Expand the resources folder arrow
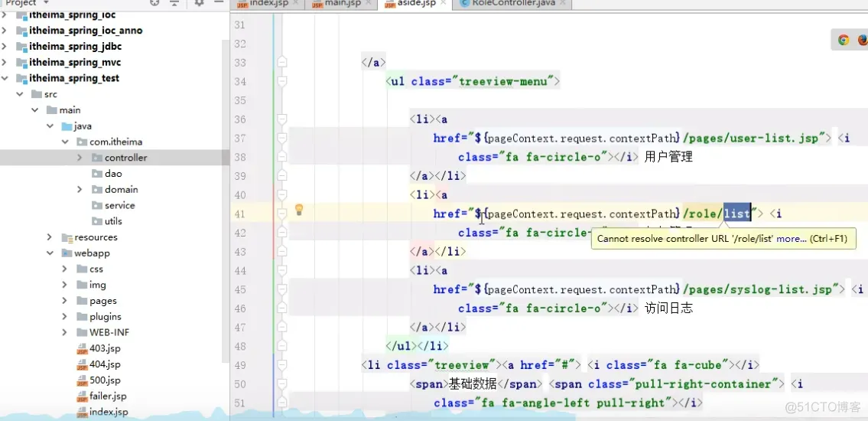The image size is (868, 421). click(x=50, y=237)
